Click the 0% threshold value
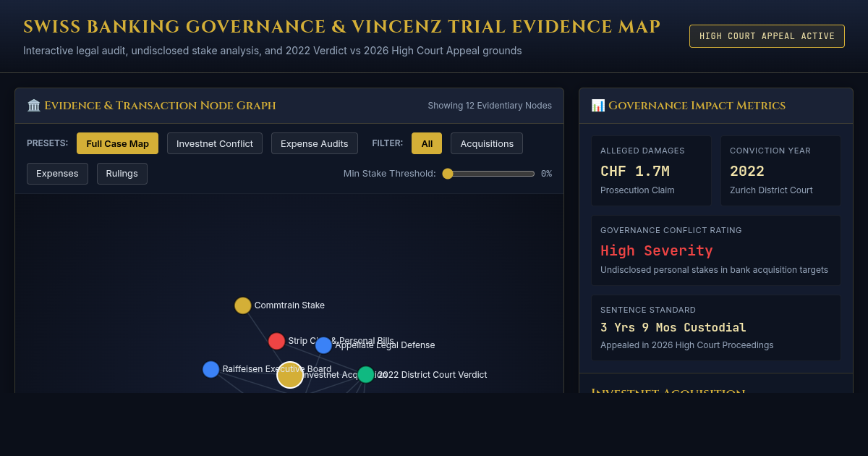The height and width of the screenshot is (456, 868). [546, 174]
